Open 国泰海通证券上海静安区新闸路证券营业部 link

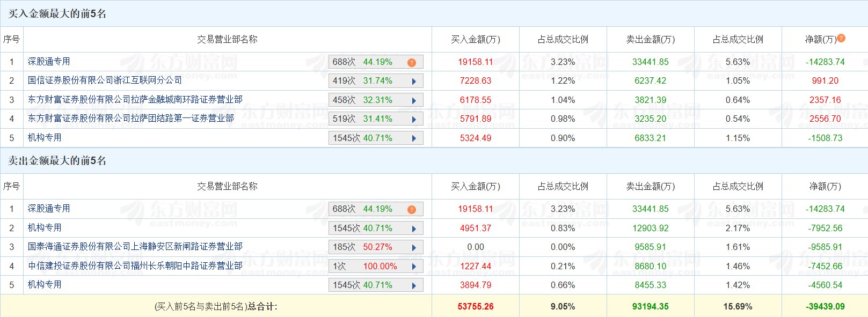tap(135, 247)
